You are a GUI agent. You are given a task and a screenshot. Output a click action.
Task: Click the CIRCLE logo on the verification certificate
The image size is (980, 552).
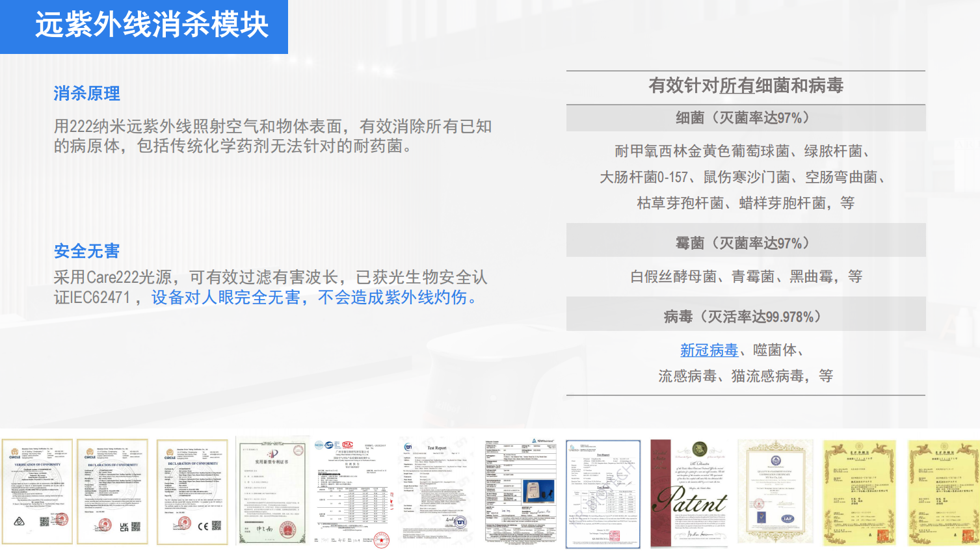[14, 453]
